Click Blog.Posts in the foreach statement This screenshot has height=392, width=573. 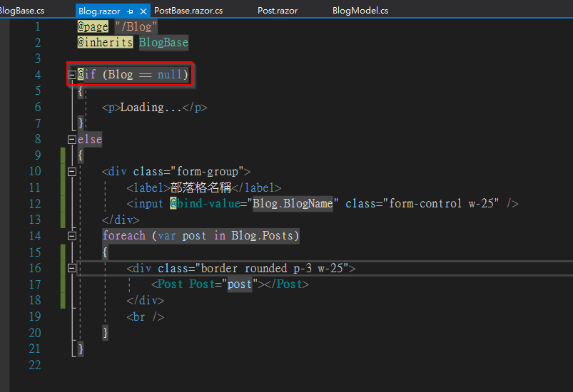262,235
